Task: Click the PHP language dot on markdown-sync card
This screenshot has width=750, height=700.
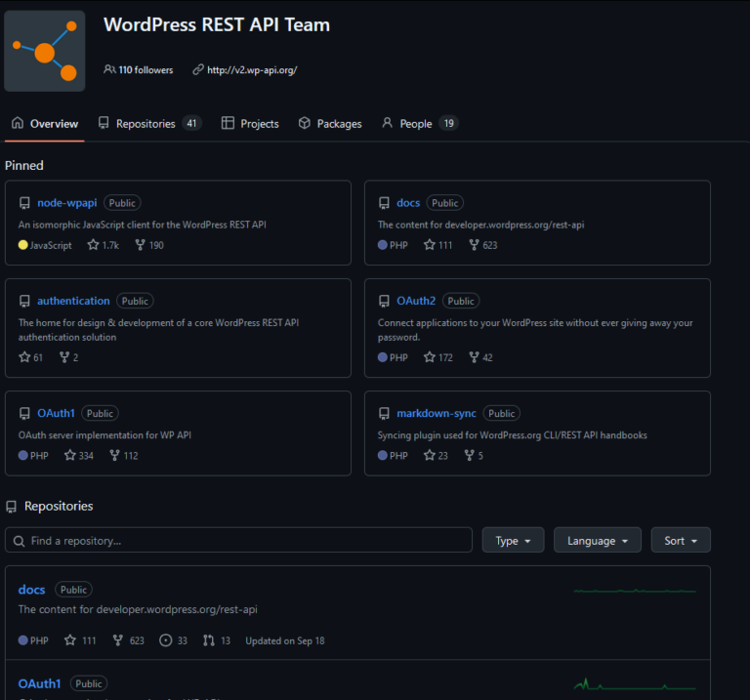Action: tap(382, 455)
